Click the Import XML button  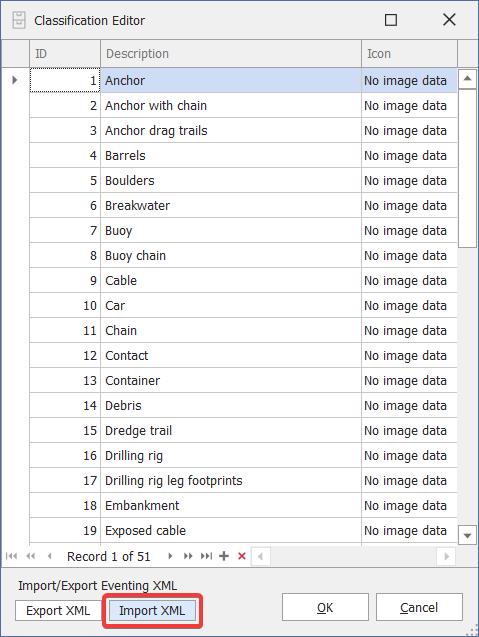[152, 611]
